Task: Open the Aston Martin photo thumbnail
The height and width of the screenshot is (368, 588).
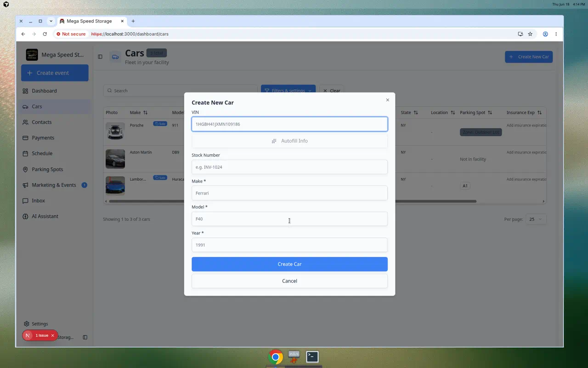Action: click(x=115, y=159)
